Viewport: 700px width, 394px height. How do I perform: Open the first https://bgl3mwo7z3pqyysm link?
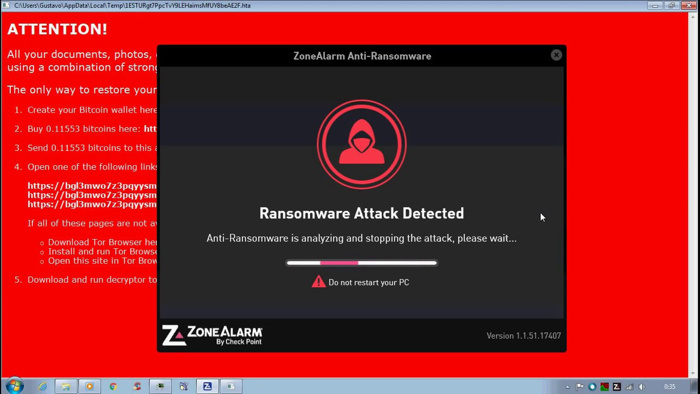click(92, 186)
